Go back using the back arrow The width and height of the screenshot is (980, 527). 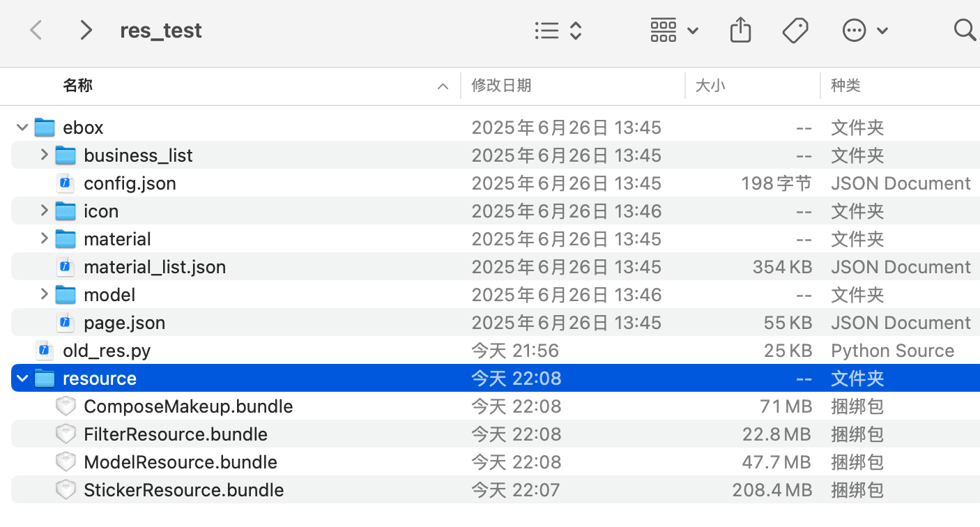(36, 30)
